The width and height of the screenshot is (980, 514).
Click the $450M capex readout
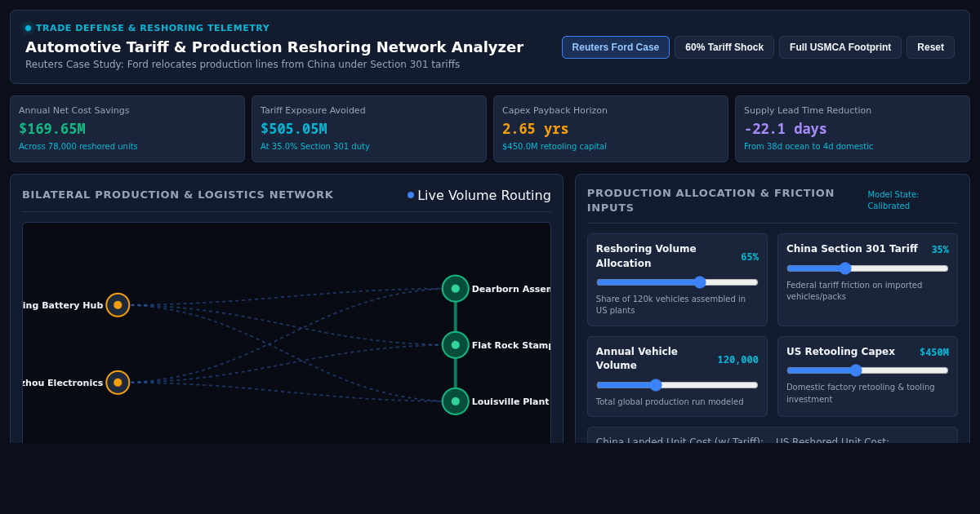(934, 352)
